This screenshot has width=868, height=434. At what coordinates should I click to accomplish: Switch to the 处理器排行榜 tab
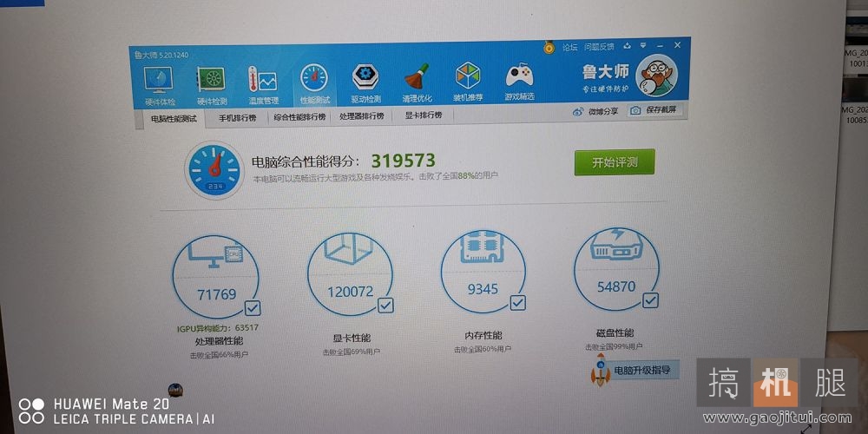361,116
